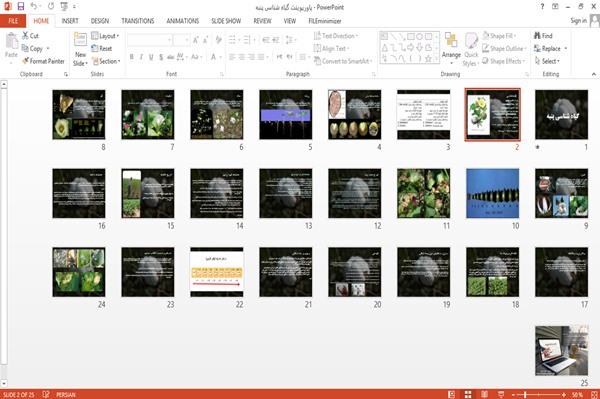Click the Reset slide icon
Screen dimensions: 600x399
click(95, 49)
